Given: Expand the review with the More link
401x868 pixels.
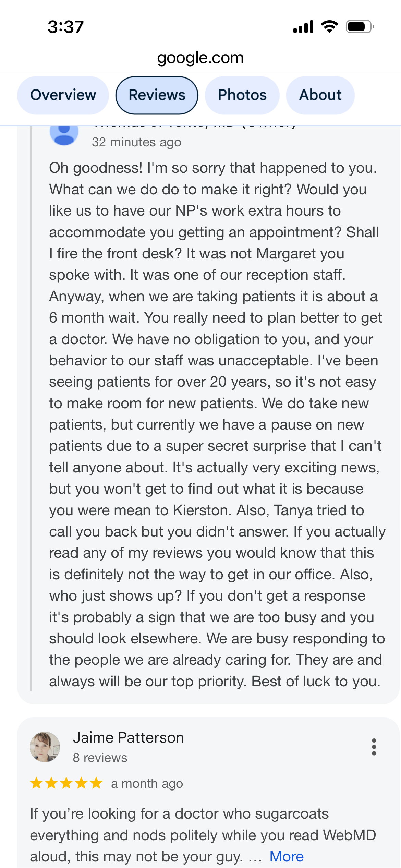Looking at the screenshot, I should click(x=287, y=856).
